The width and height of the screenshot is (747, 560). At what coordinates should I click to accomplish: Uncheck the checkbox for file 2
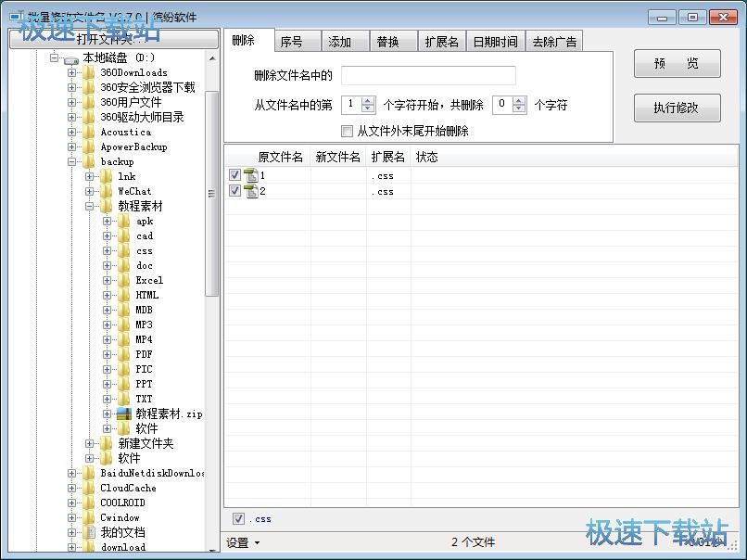tap(234, 191)
